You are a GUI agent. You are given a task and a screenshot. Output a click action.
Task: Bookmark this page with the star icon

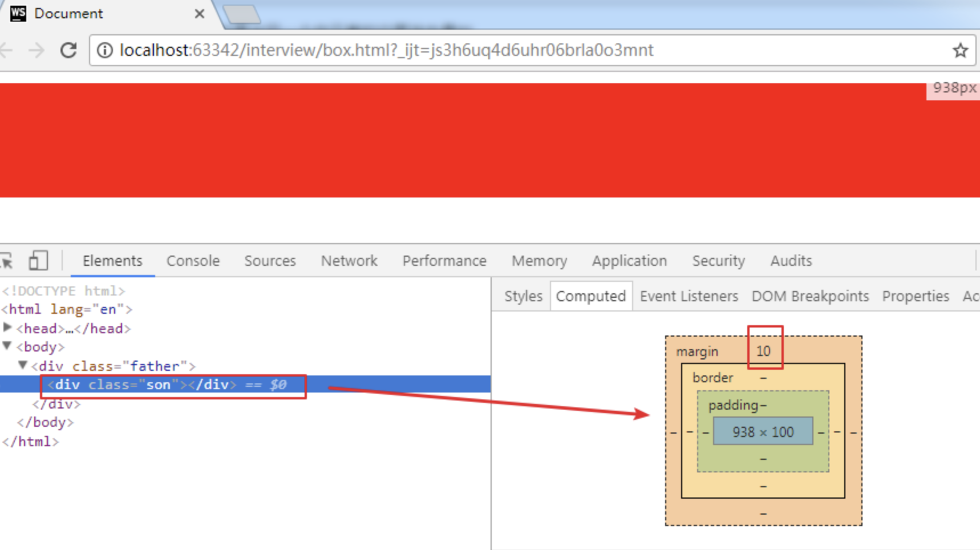960,50
